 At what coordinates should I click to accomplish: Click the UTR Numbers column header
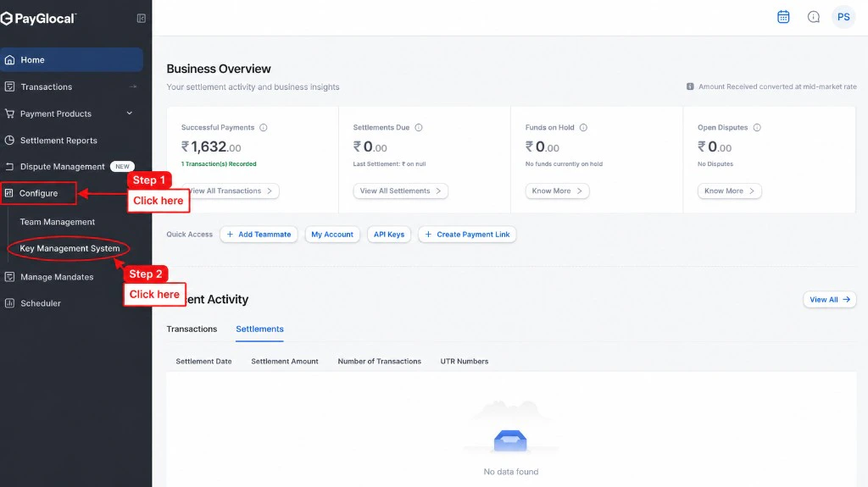465,362
